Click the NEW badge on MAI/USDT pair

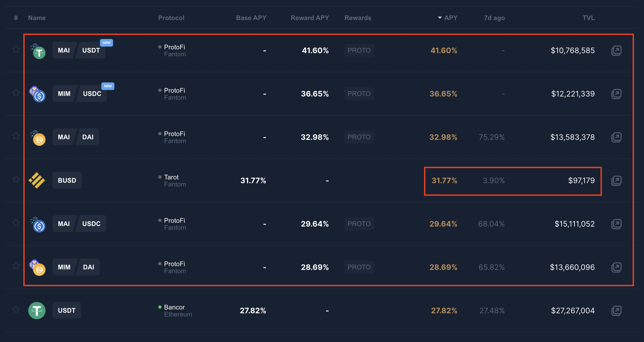point(107,43)
